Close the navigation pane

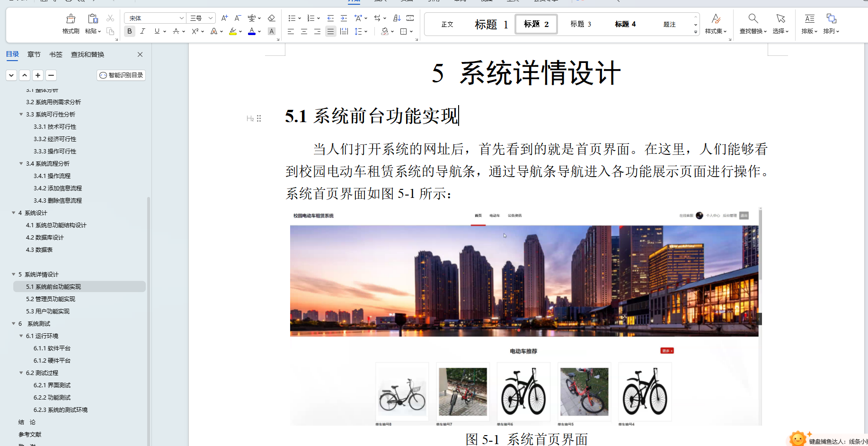point(140,54)
